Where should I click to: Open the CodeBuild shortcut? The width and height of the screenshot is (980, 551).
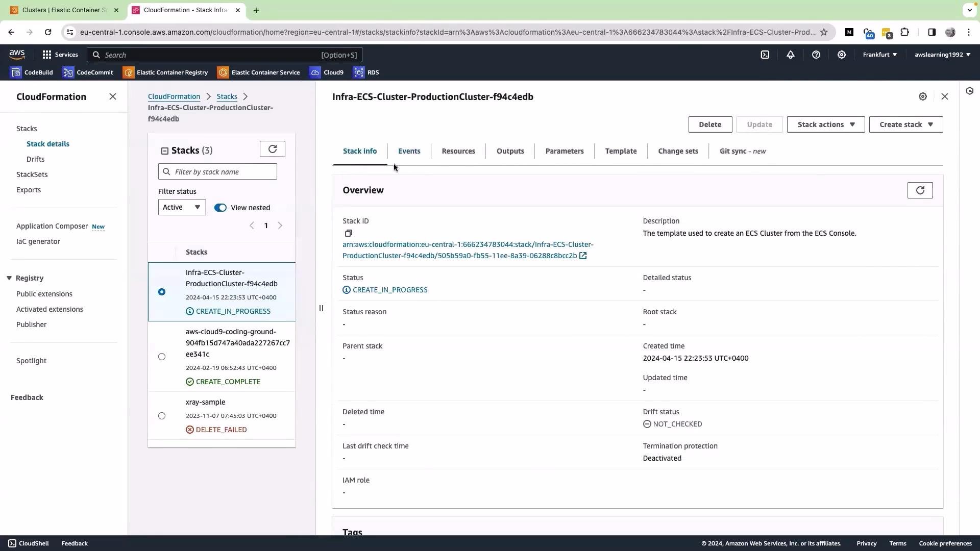point(32,72)
